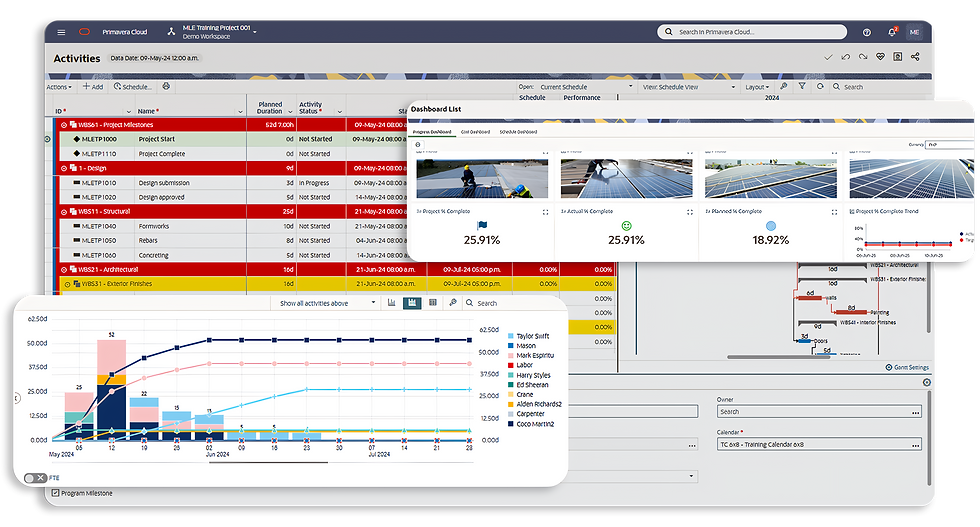
Task: Open histogram settings wrench icon
Action: (x=453, y=303)
